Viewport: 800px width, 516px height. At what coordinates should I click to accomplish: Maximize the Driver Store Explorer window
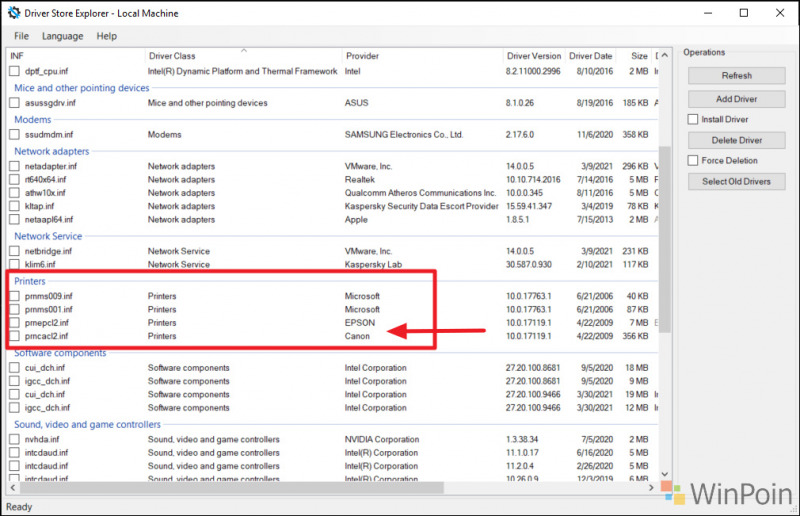(x=744, y=13)
